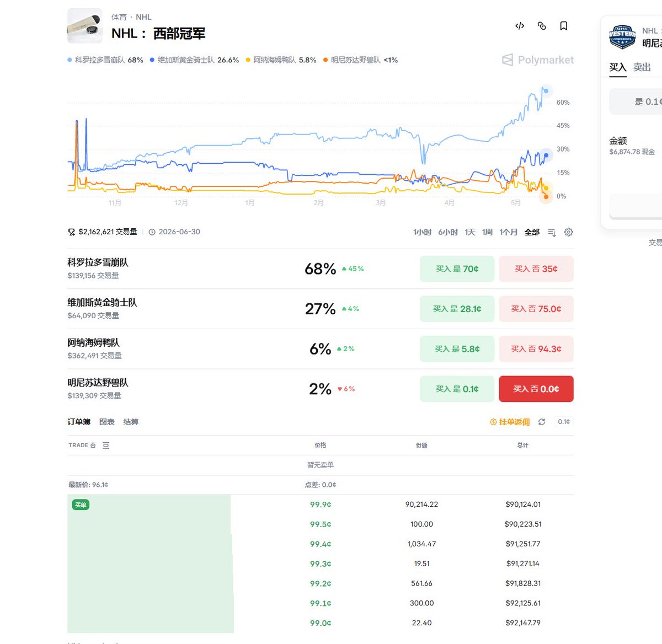The height and width of the screenshot is (644, 662).
Task: Click the trophy volume icon
Action: pos(71,232)
